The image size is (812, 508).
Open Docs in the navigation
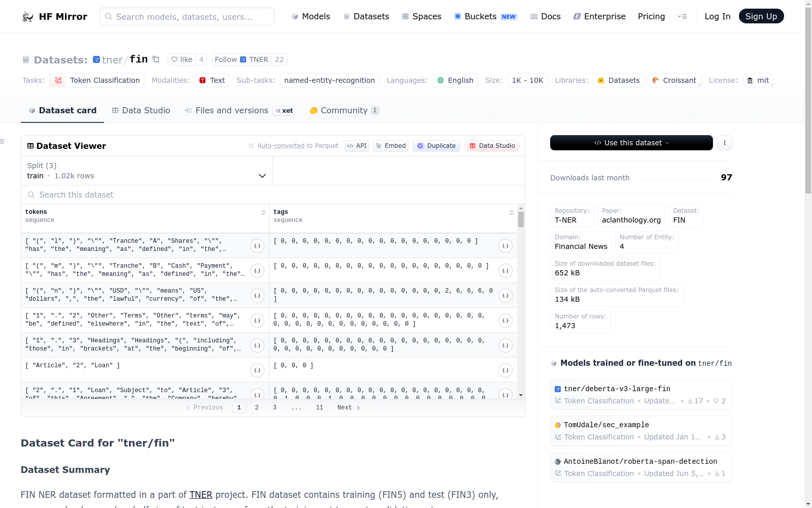[546, 16]
